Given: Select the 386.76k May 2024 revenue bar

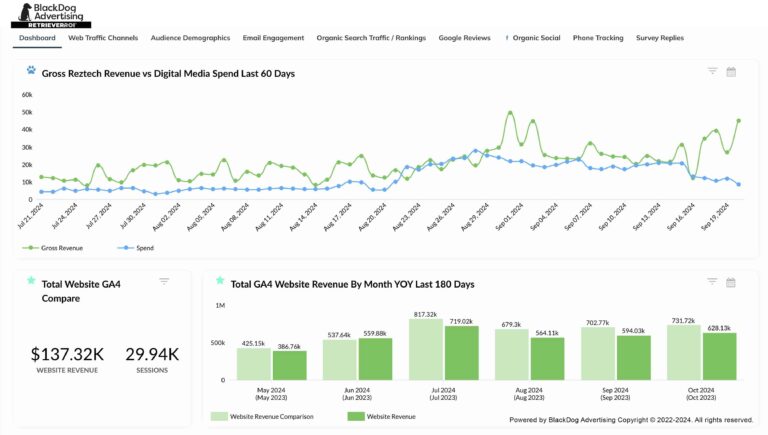Looking at the screenshot, I should pyautogui.click(x=290, y=365).
